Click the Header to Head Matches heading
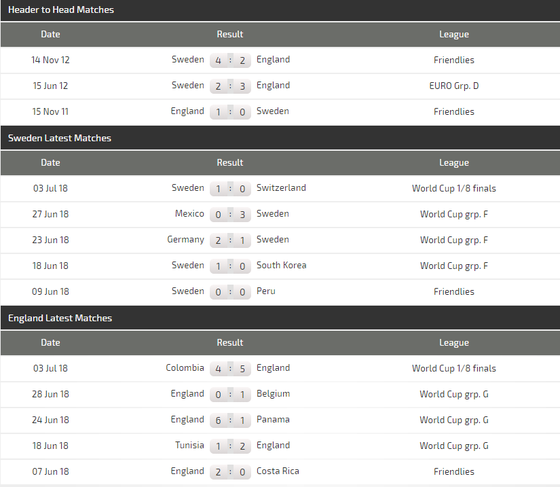Image resolution: width=560 pixels, height=487 pixels. click(x=61, y=10)
